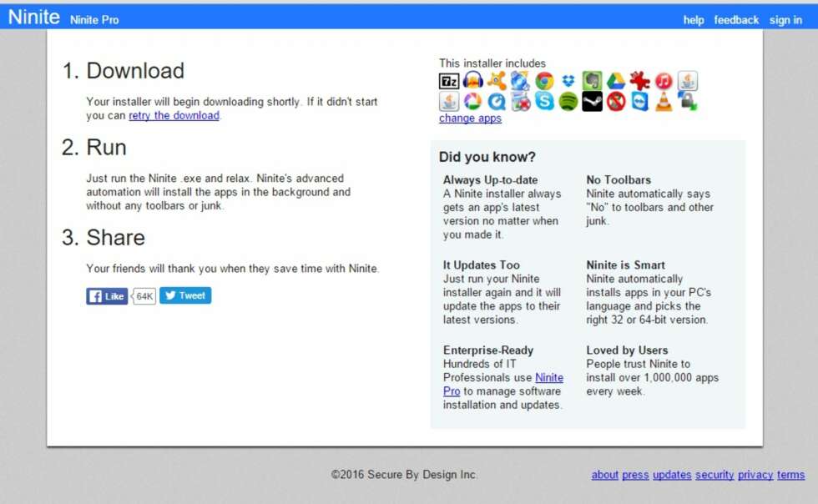Click the retry the download link
Viewport: 818px width, 504px height.
174,115
